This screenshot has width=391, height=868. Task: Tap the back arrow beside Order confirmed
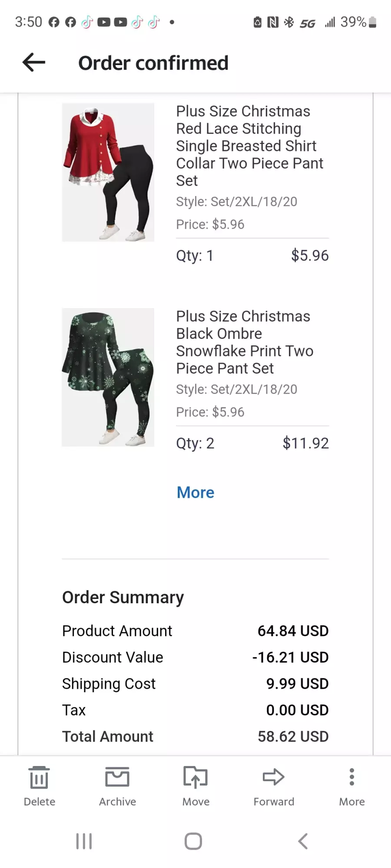click(x=34, y=62)
